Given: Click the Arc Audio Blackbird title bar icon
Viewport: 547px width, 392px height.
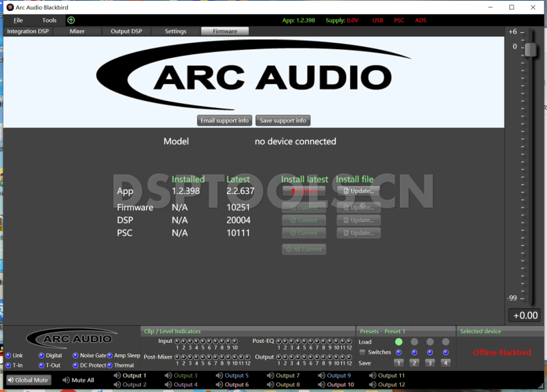Looking at the screenshot, I should [10, 7].
